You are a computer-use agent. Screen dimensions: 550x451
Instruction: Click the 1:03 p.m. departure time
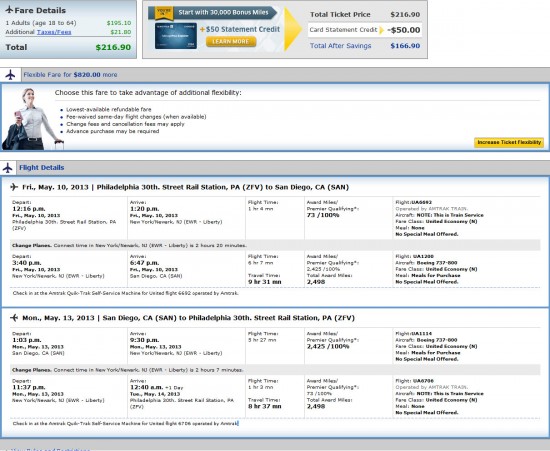(27, 340)
